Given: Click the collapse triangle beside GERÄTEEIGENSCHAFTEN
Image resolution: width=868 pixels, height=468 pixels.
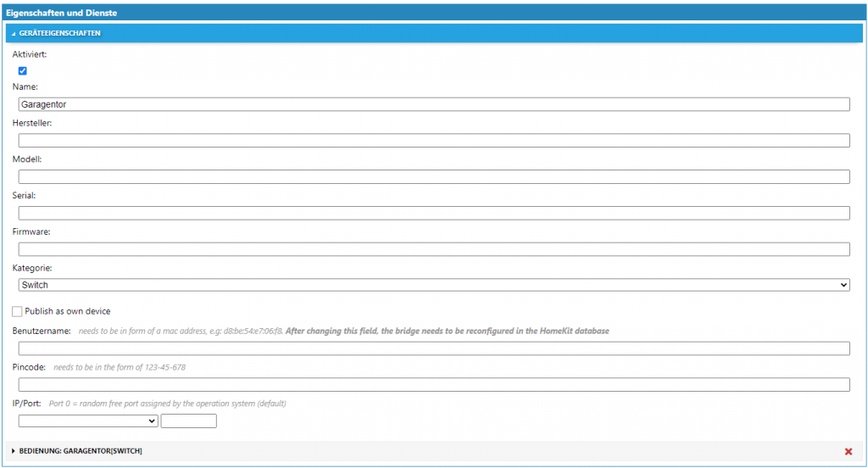Looking at the screenshot, I should (14, 33).
